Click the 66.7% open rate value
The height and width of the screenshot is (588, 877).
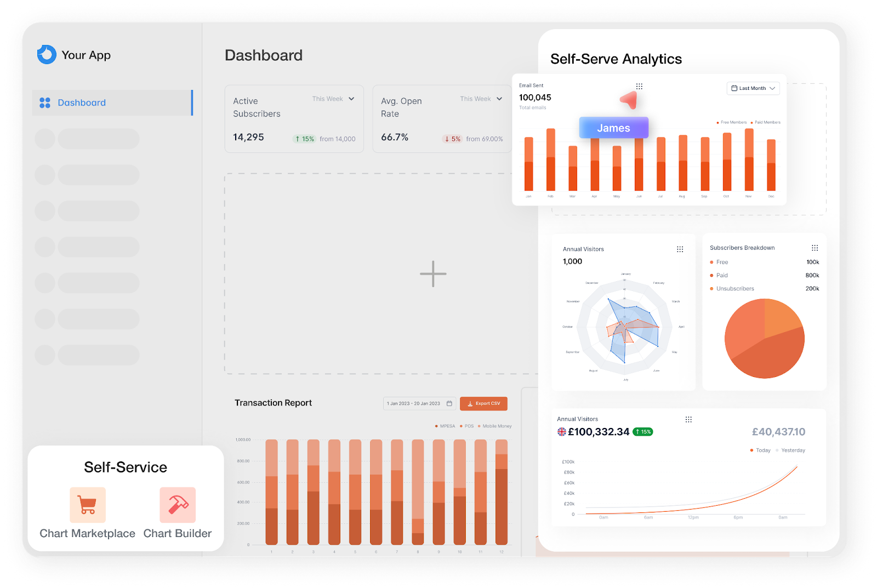coord(395,137)
